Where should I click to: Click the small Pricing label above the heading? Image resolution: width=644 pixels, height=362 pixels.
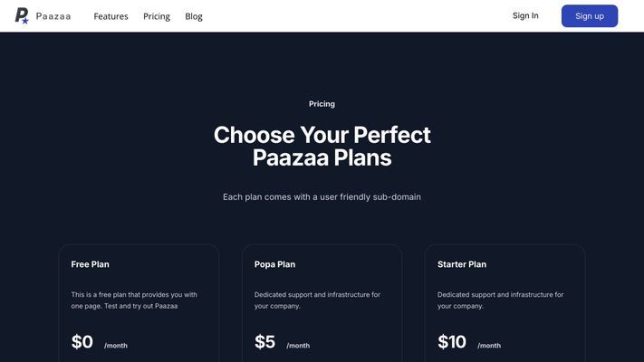point(322,104)
